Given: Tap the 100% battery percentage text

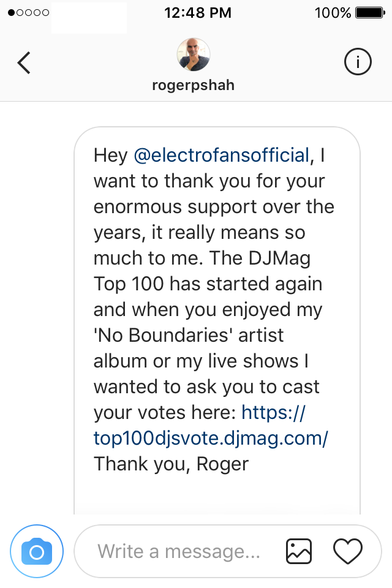Looking at the screenshot, I should [x=333, y=13].
